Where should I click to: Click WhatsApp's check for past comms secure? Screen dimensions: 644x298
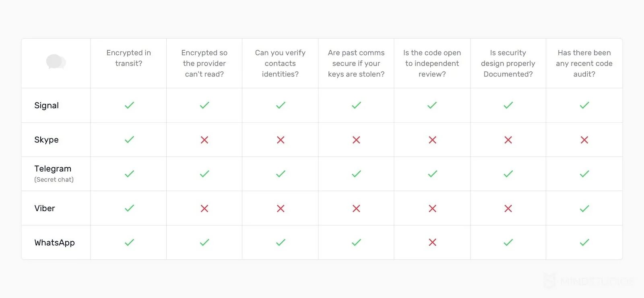point(356,242)
